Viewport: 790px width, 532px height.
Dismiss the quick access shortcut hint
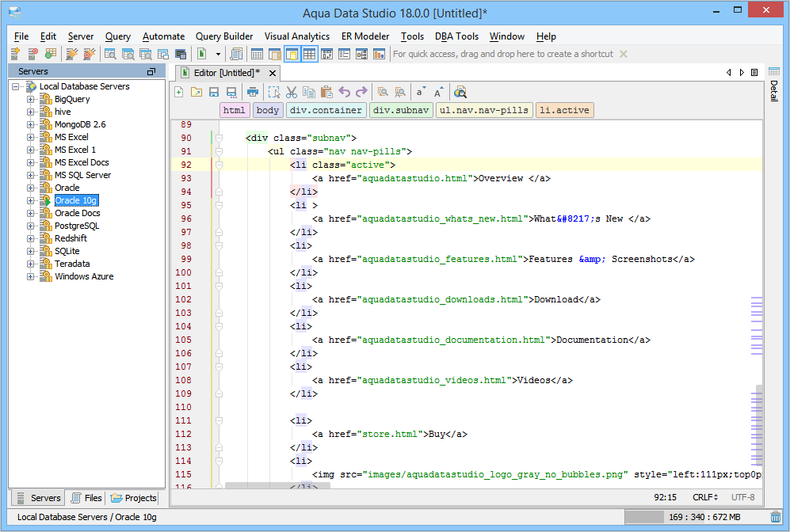[x=624, y=54]
